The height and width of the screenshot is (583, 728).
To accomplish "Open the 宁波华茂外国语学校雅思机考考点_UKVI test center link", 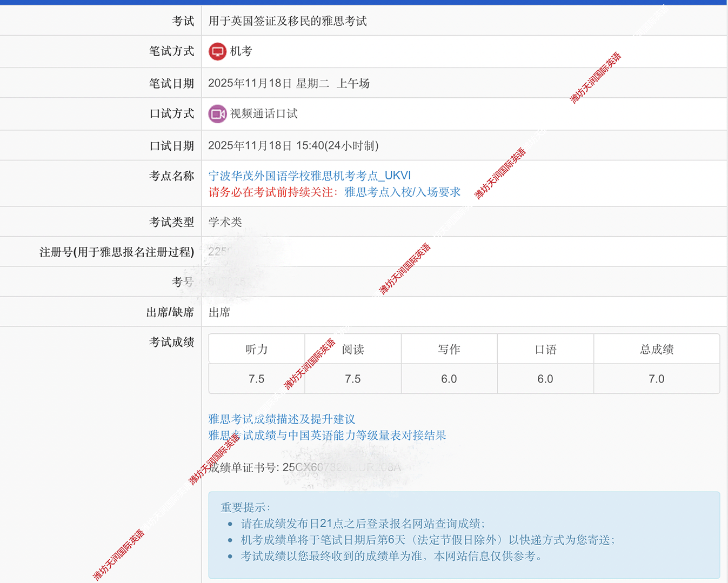I will pos(310,175).
